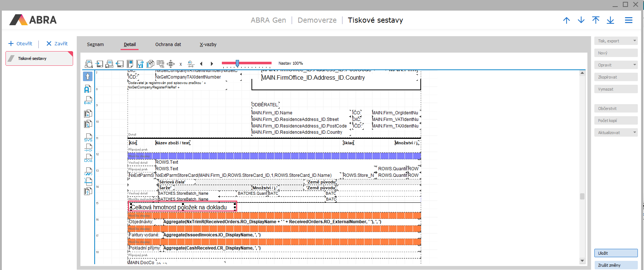
Task: Click the Zkopírovat button
Action: point(616,77)
